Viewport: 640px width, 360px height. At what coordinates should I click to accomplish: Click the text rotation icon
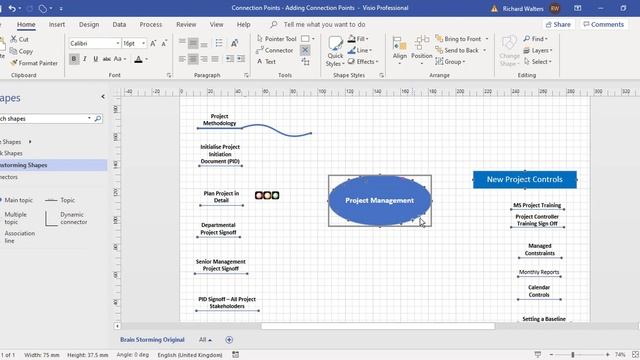[x=234, y=43]
